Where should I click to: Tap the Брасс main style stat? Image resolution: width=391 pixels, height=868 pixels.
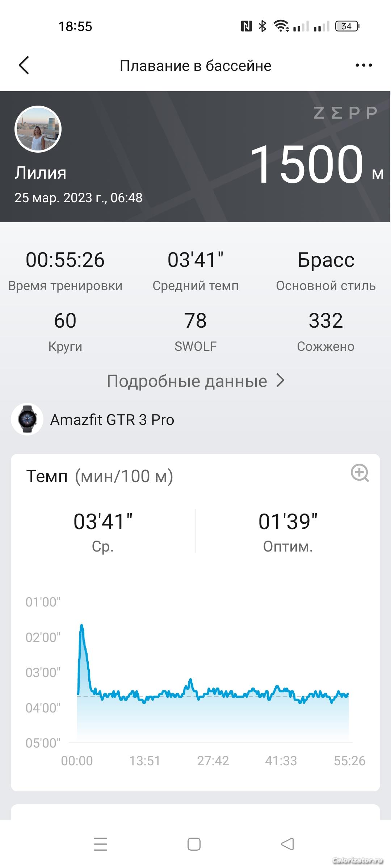point(326,260)
